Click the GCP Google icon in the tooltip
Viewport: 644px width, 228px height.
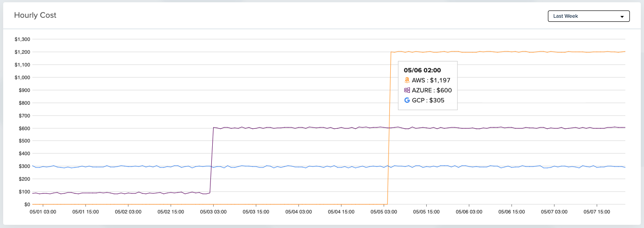point(407,100)
